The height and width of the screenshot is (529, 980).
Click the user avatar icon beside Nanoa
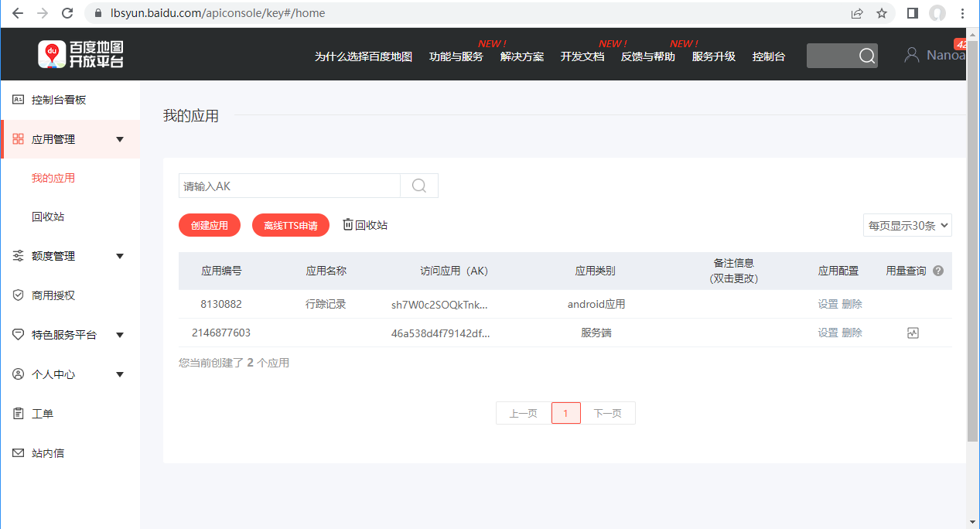tap(912, 55)
